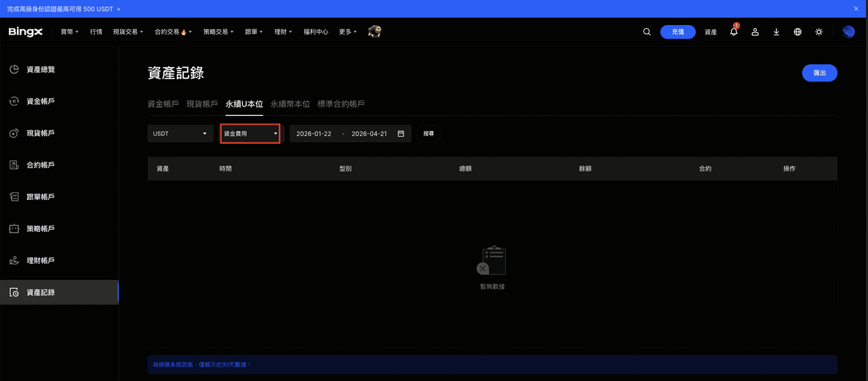
Task: Click the blue 匯出 export button
Action: (x=819, y=73)
